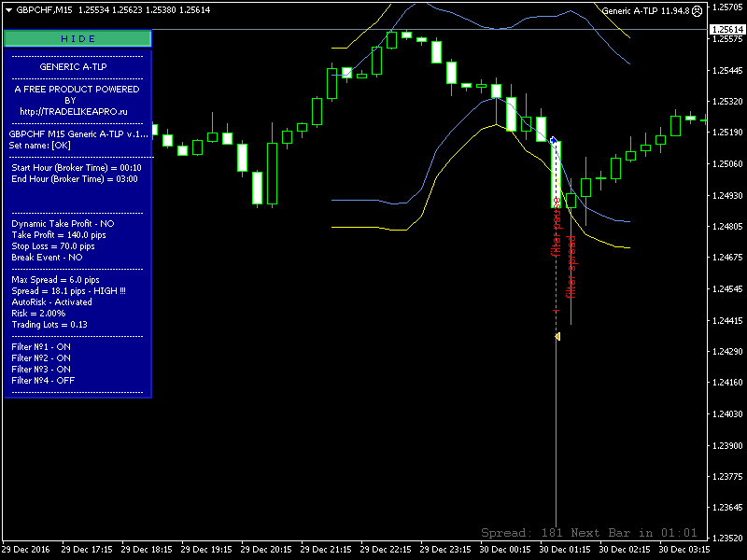This screenshot has height=560, width=747.
Task: Click 'Break Event - NO' line
Action: coord(47,258)
